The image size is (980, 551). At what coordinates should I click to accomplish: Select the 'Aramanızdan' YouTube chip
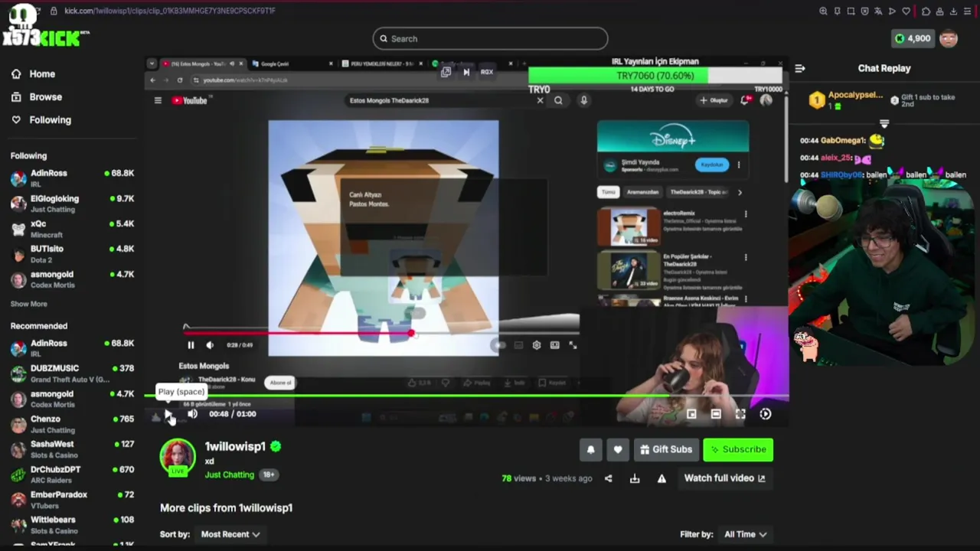pos(642,192)
